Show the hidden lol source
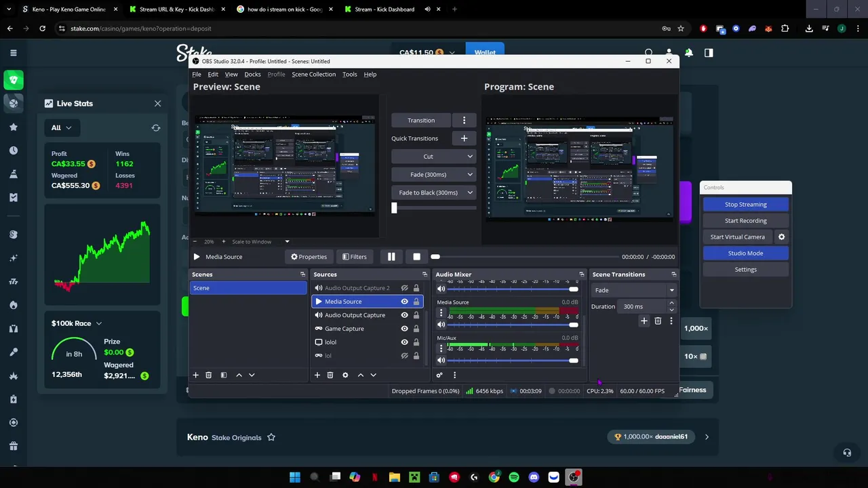Viewport: 868px width, 488px height. point(405,356)
